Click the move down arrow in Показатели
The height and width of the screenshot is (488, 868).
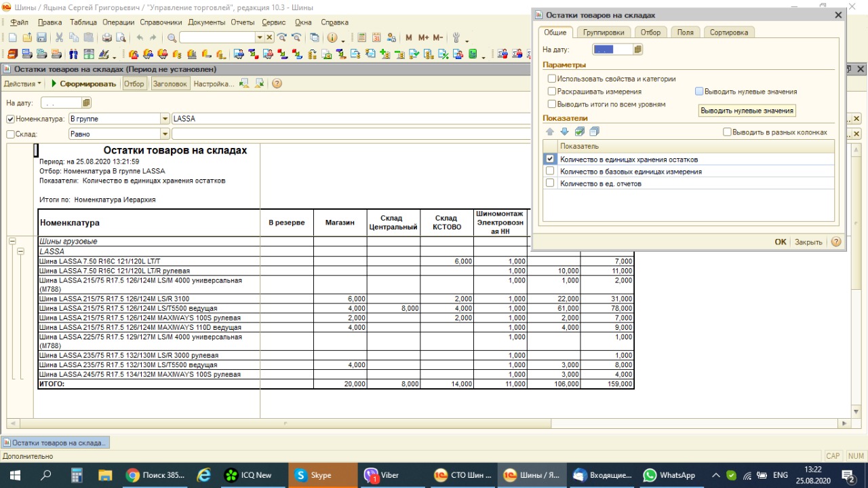pyautogui.click(x=564, y=132)
